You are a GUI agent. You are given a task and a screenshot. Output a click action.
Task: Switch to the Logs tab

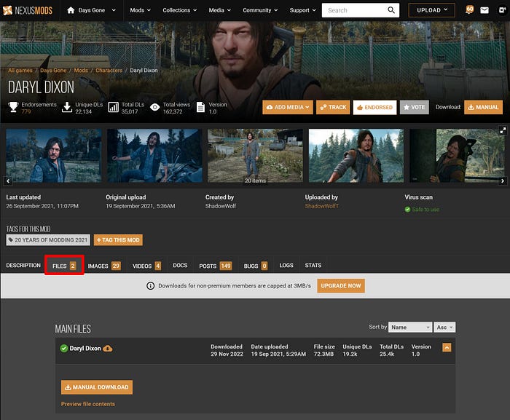click(x=286, y=265)
